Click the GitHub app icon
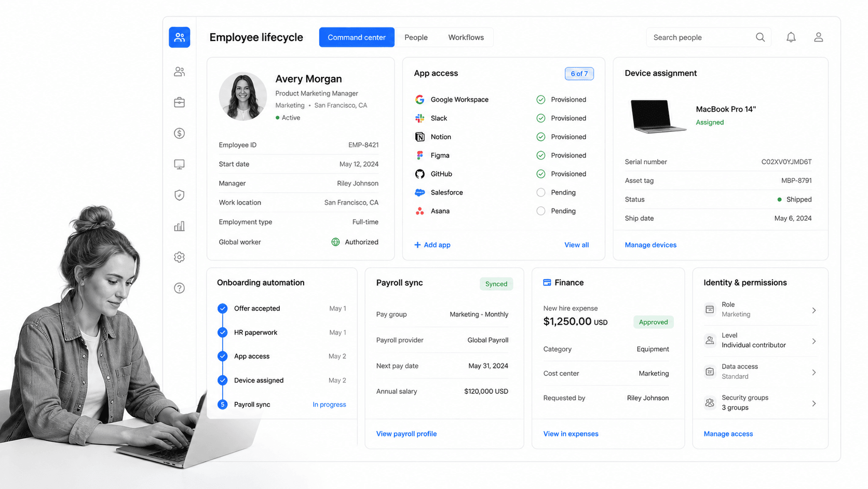Image resolution: width=868 pixels, height=489 pixels. [419, 174]
